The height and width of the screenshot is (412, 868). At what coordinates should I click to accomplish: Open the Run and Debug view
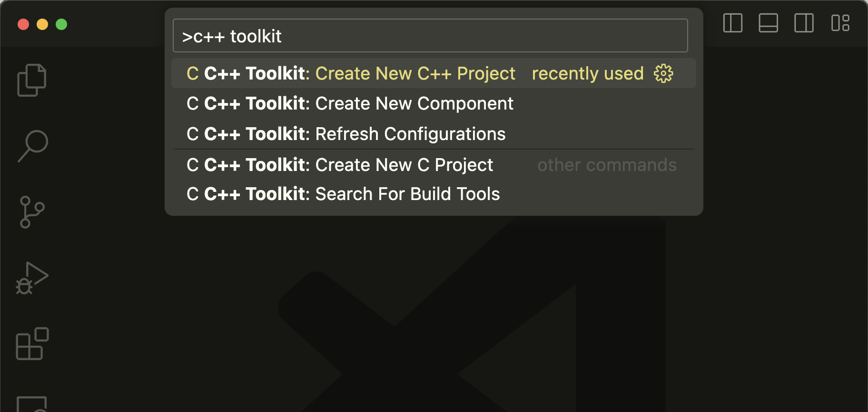pos(32,278)
